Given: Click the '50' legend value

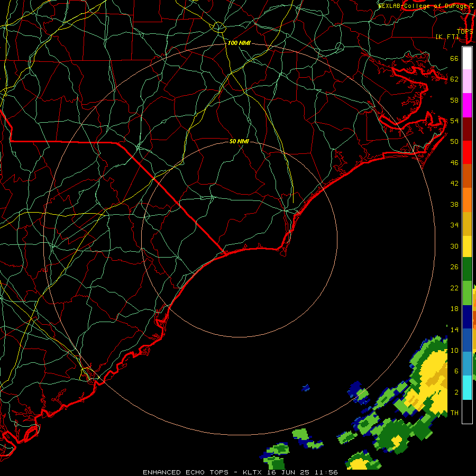Looking at the screenshot, I should (454, 142).
